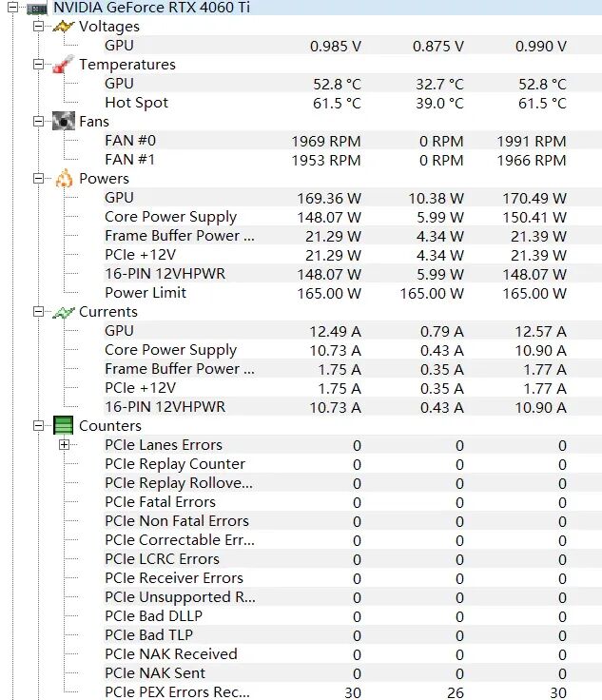Select the PCIe Lanes Errors row
The image size is (602, 700).
click(353, 445)
